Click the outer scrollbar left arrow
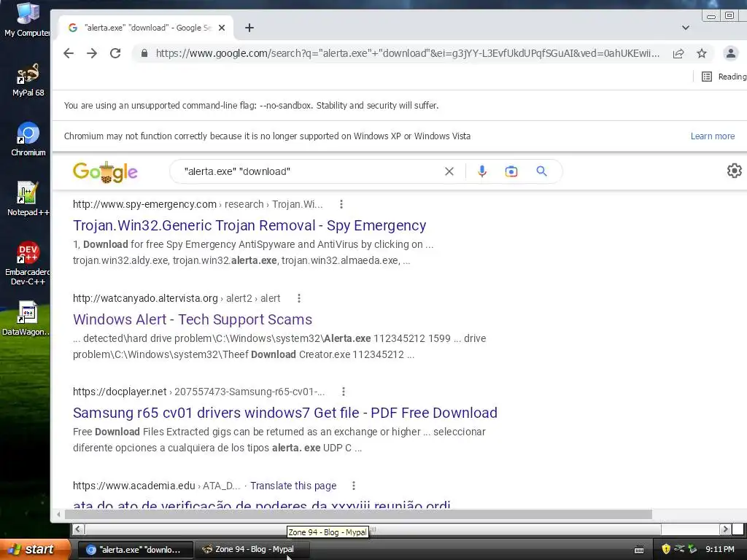This screenshot has height=560, width=747. click(x=78, y=529)
